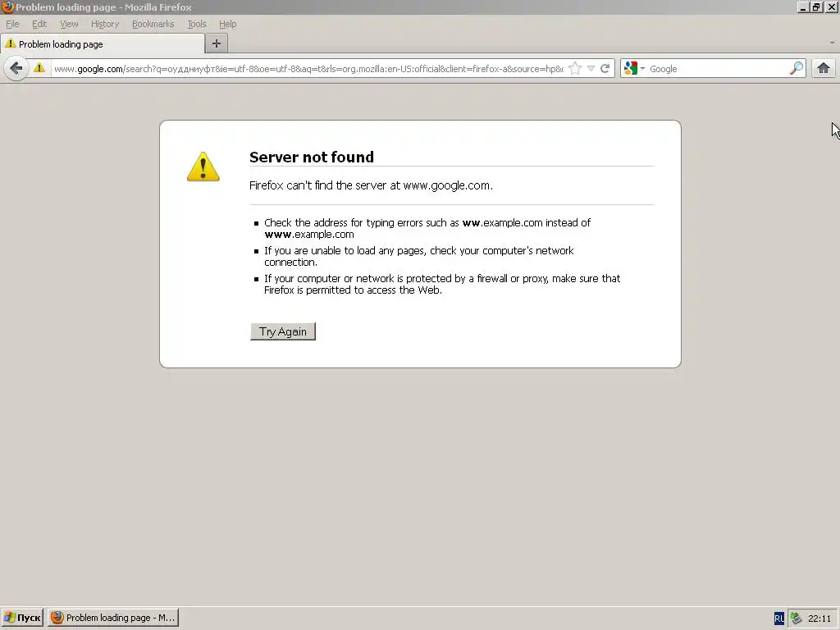Go to the home page icon

[x=824, y=68]
